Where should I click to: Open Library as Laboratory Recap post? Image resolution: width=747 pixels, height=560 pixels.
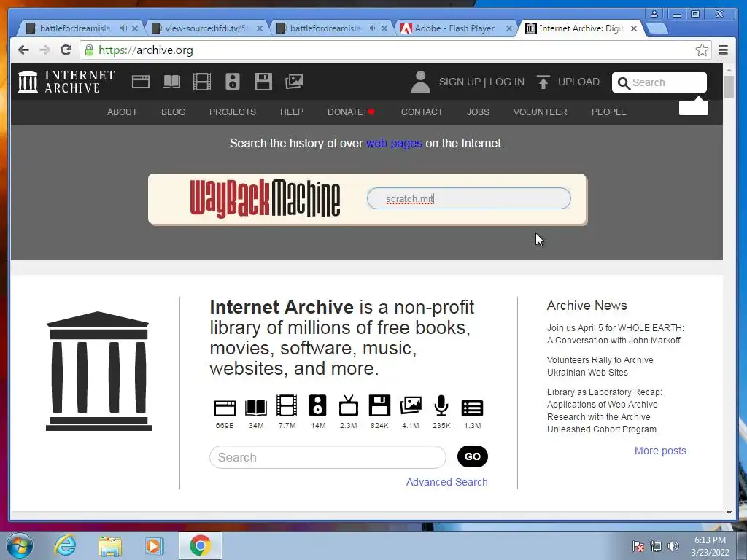604,411
